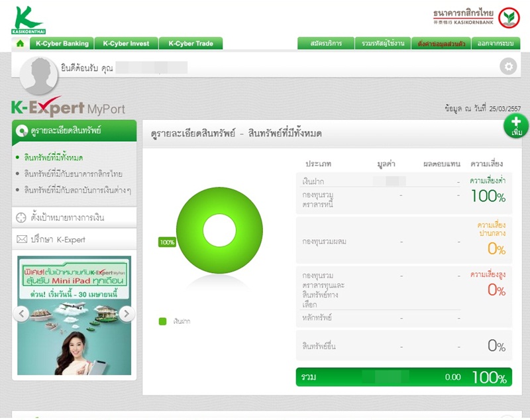Image resolution: width=530 pixels, height=420 pixels.
Task: Click the ความเสี่ยงต่ำ 100% value
Action: coord(488,196)
